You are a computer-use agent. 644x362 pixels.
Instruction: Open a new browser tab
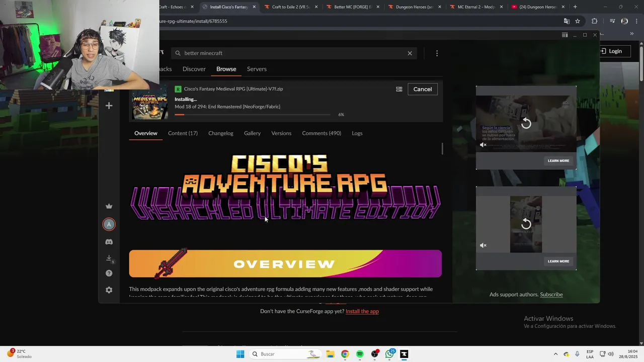click(x=575, y=7)
